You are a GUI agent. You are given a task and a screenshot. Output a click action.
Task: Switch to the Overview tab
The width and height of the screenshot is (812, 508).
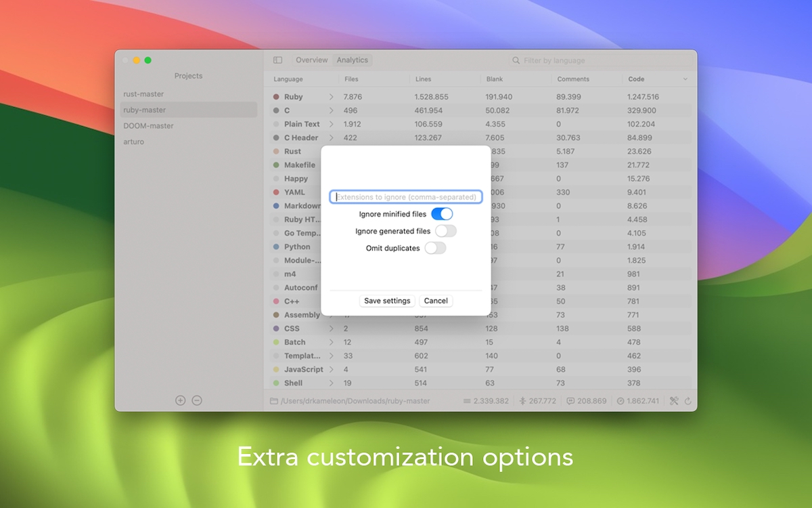click(311, 60)
